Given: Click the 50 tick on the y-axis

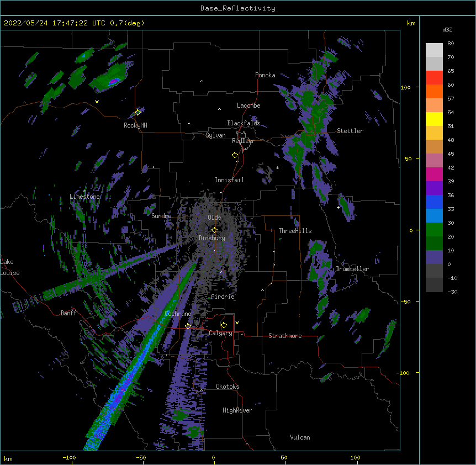Looking at the screenshot, I should pos(408,158).
